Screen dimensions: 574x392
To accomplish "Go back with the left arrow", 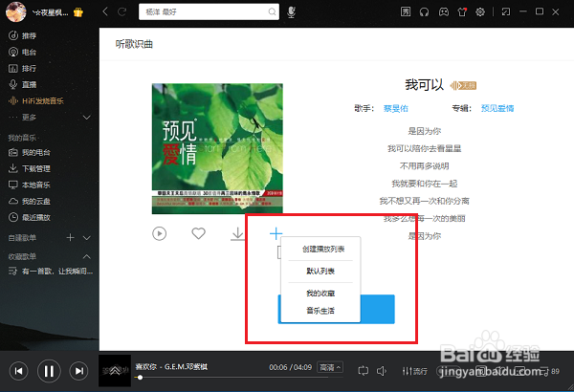I will tap(105, 11).
